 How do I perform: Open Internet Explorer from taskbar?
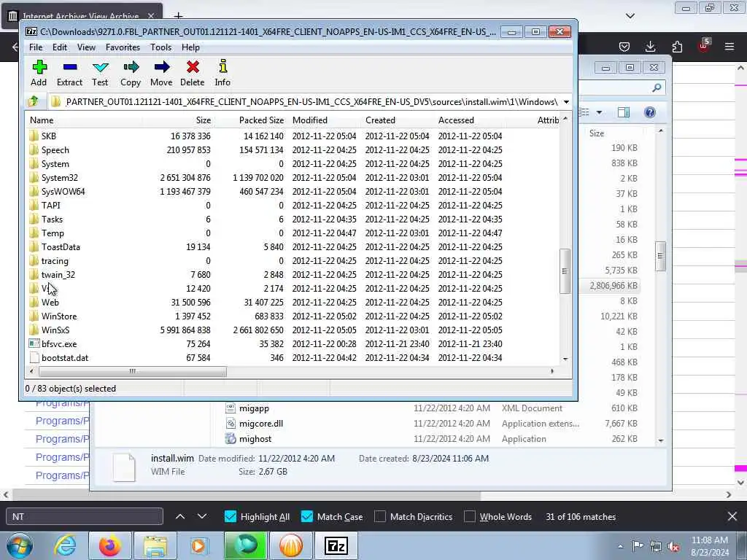pyautogui.click(x=65, y=545)
